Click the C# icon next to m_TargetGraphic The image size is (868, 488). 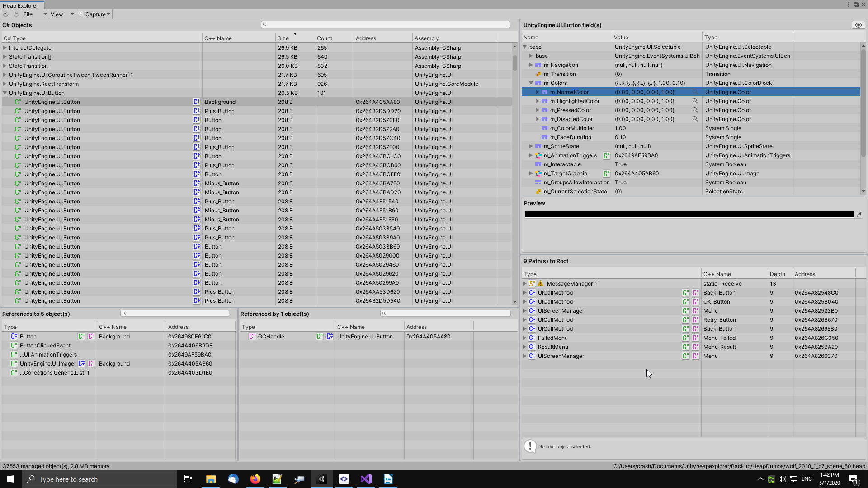point(606,174)
